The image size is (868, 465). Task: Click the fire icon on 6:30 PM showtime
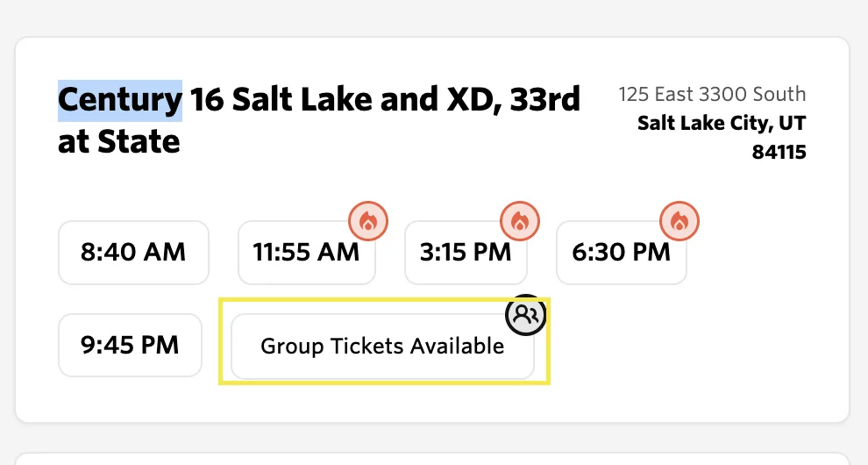click(x=679, y=220)
